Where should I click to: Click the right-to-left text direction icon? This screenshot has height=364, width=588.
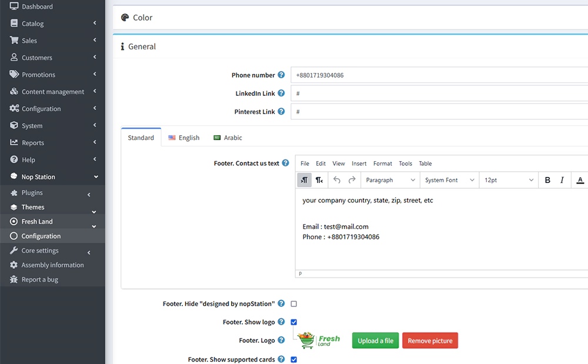point(319,180)
